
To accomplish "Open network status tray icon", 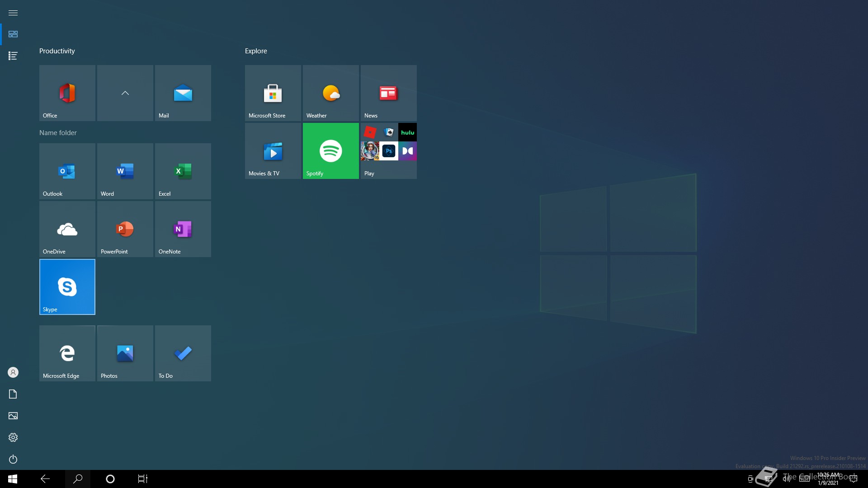I will click(x=768, y=479).
